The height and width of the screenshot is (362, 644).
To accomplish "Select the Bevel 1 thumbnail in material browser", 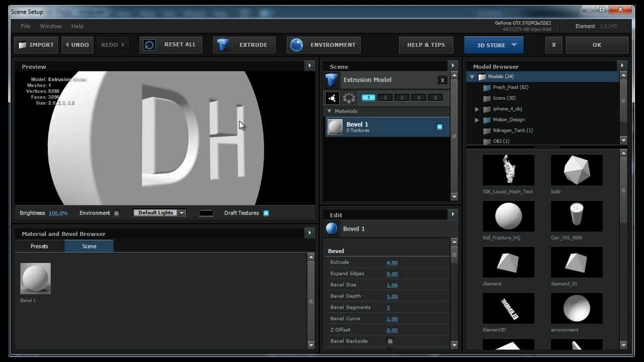I will tap(35, 279).
